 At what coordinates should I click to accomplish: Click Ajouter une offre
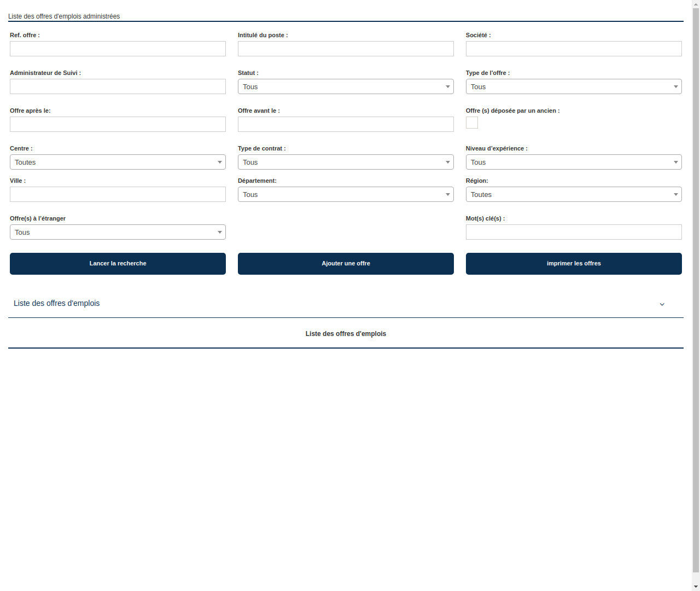tap(346, 264)
